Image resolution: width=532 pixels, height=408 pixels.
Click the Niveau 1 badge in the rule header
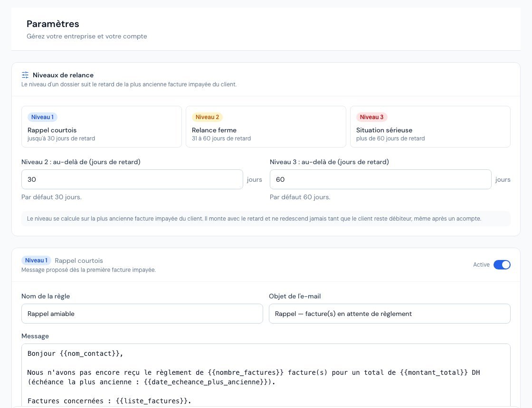coord(36,260)
